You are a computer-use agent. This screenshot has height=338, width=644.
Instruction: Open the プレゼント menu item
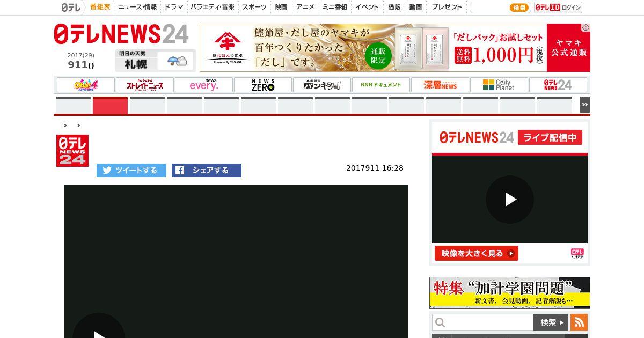pos(447,8)
